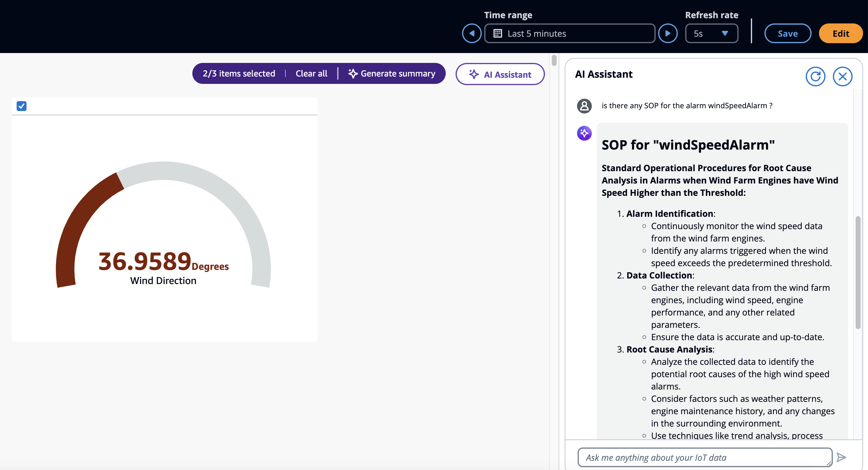Screen dimensions: 868x470
Task: Focus the Ask me anything input field
Action: point(704,457)
